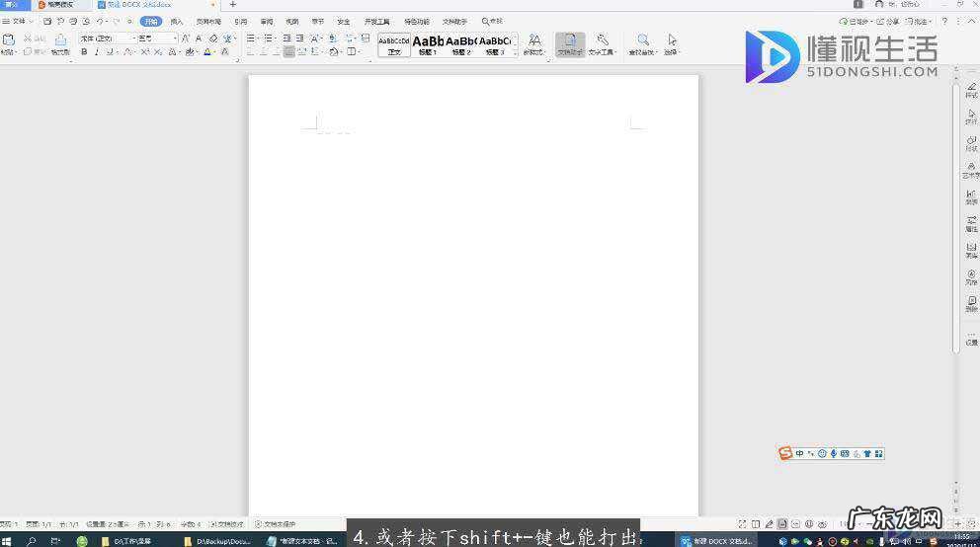Expand the font size dropdown

[x=175, y=39]
